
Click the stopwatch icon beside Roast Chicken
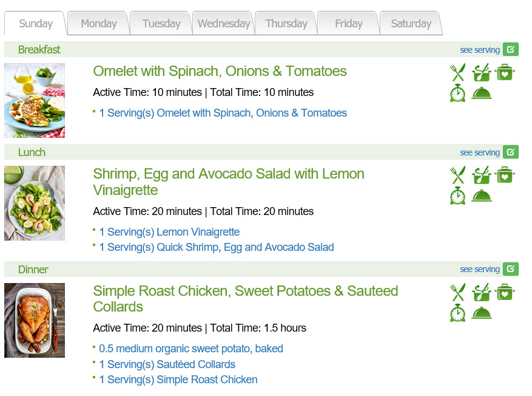coord(458,313)
